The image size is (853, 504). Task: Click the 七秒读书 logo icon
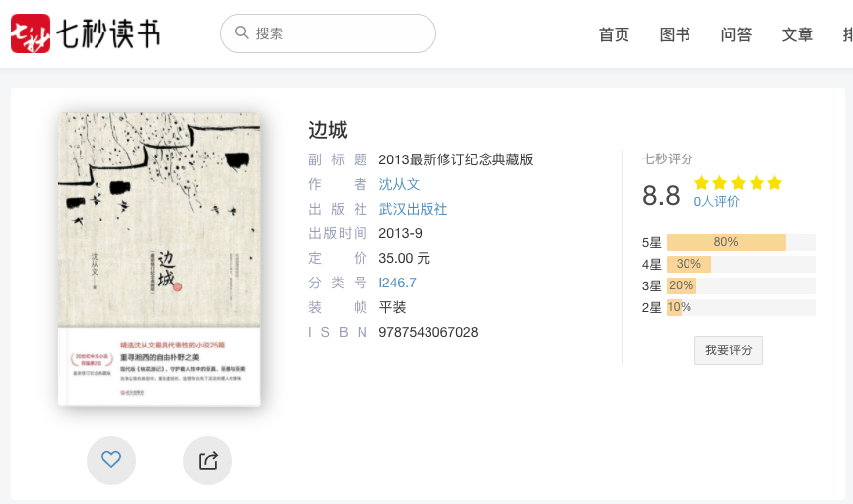31,33
